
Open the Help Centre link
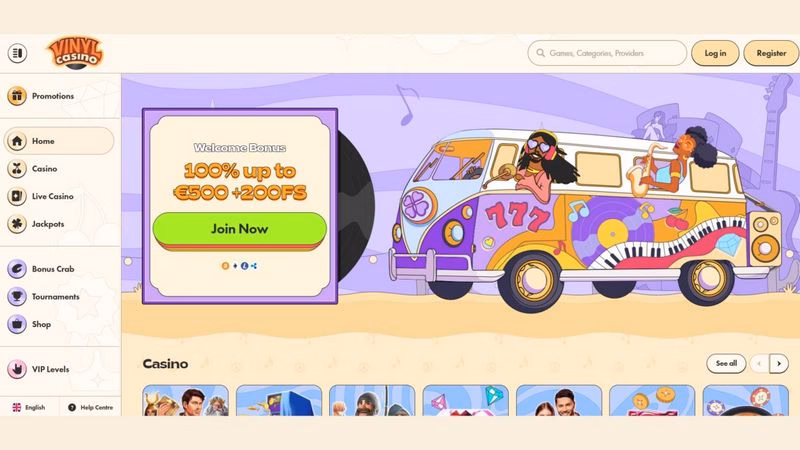tap(90, 407)
